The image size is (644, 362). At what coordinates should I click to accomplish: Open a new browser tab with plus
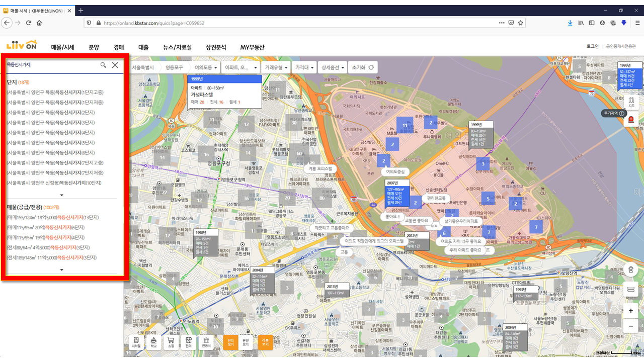coord(81,10)
